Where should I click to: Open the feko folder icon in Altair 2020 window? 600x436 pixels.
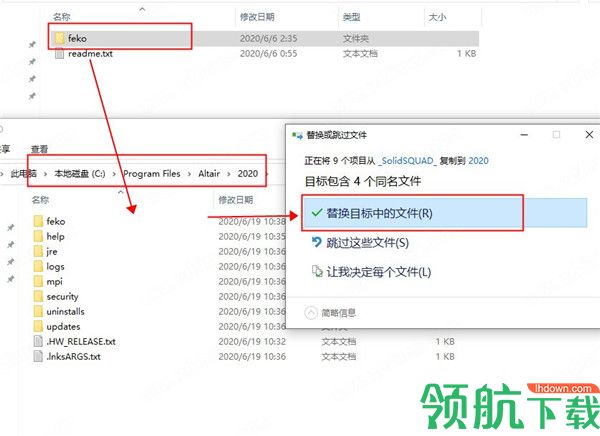click(38, 221)
